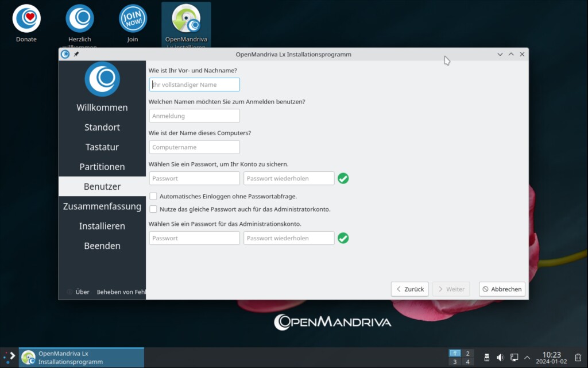
Task: Expand hidden system tray icons arrow
Action: pos(527,358)
